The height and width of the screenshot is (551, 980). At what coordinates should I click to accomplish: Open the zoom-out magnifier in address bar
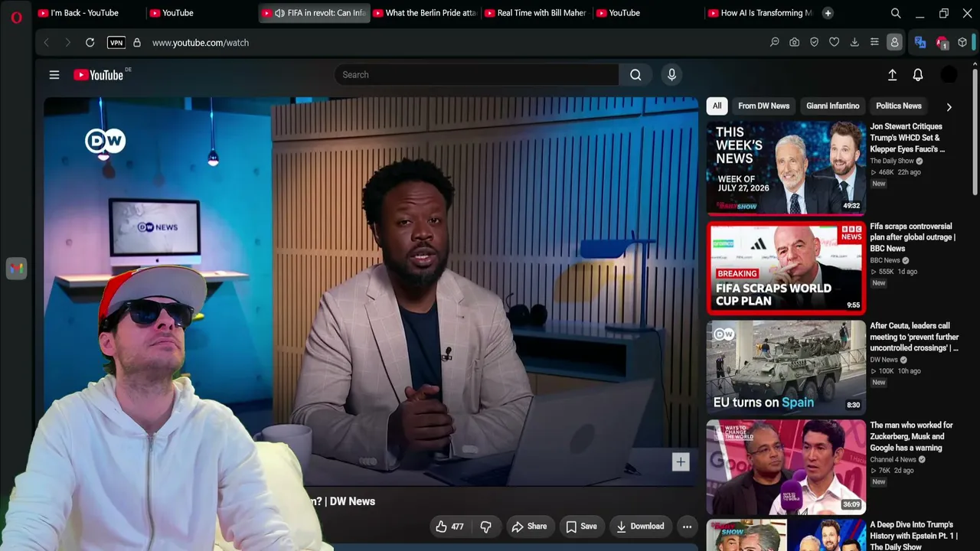(x=775, y=43)
